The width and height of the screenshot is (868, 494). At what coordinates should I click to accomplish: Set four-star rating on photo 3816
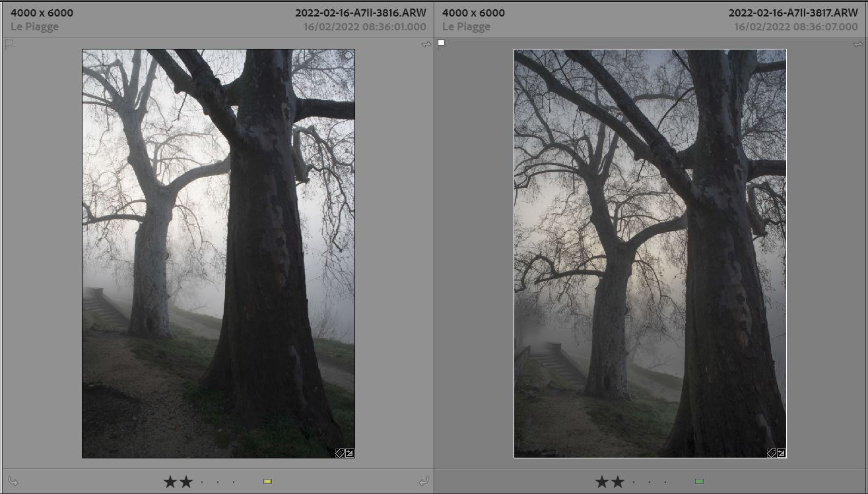coord(218,482)
